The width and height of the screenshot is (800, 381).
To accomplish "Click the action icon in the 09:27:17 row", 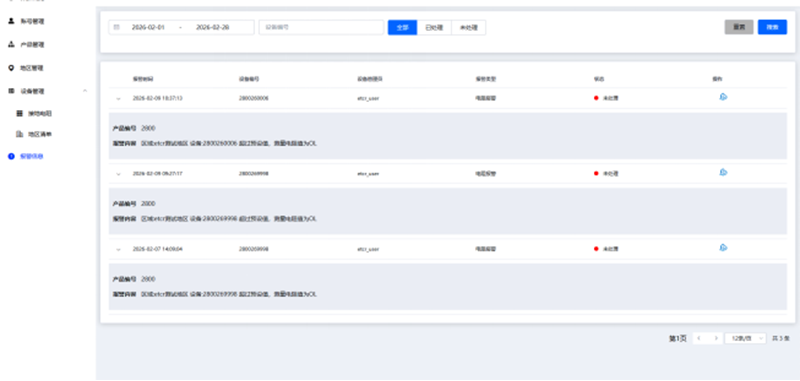I will (x=723, y=172).
